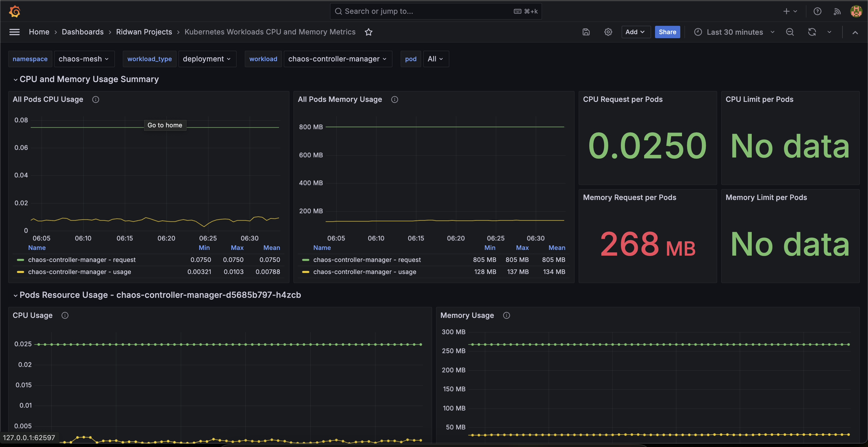Open the namespace chaos-mesh dropdown
868x447 pixels.
click(x=84, y=59)
